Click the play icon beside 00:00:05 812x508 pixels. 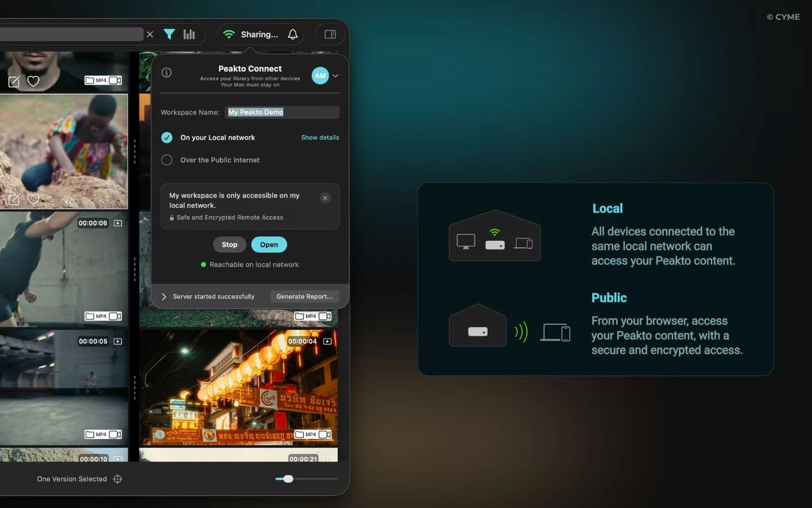pos(118,341)
